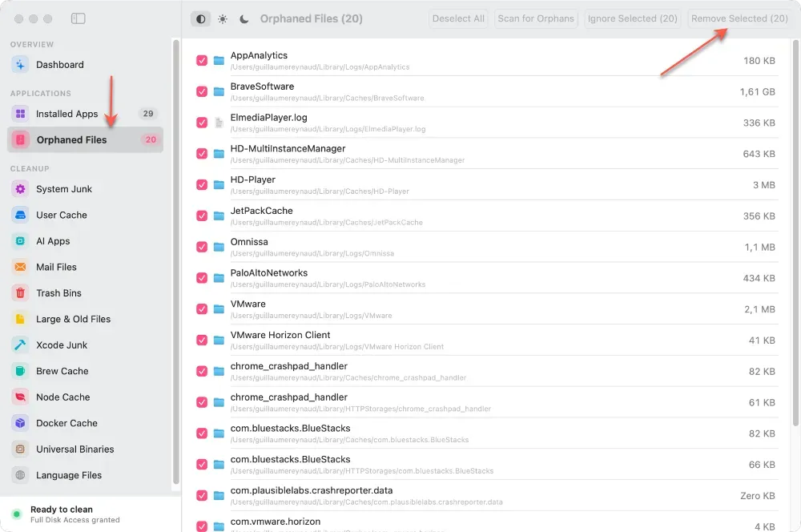This screenshot has width=801, height=532.
Task: Click the Xcode Junk hammer icon
Action: click(x=20, y=345)
